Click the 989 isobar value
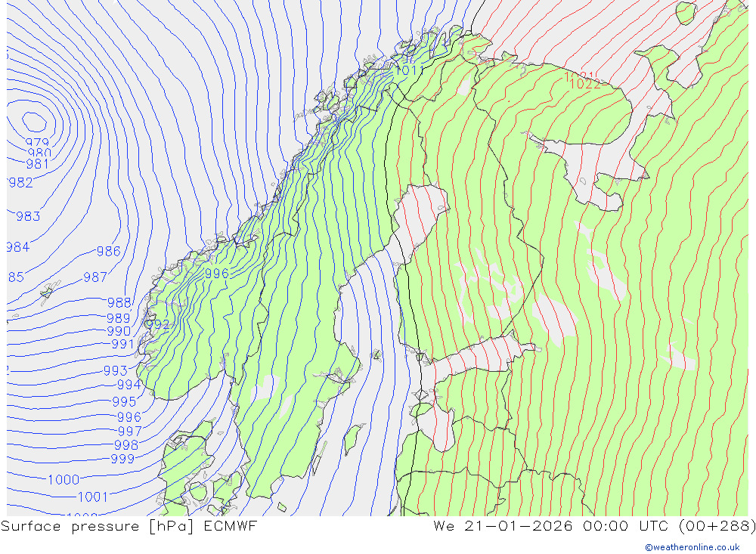 pyautogui.click(x=118, y=318)
